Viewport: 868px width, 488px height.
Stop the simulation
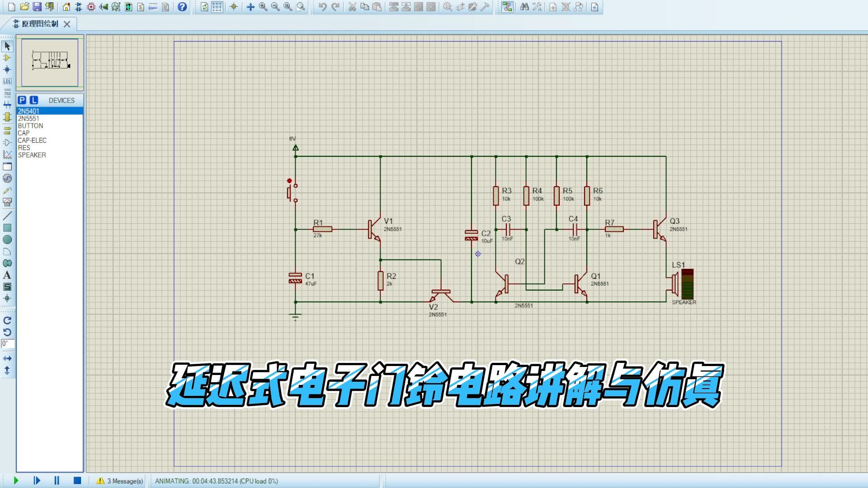click(x=77, y=481)
